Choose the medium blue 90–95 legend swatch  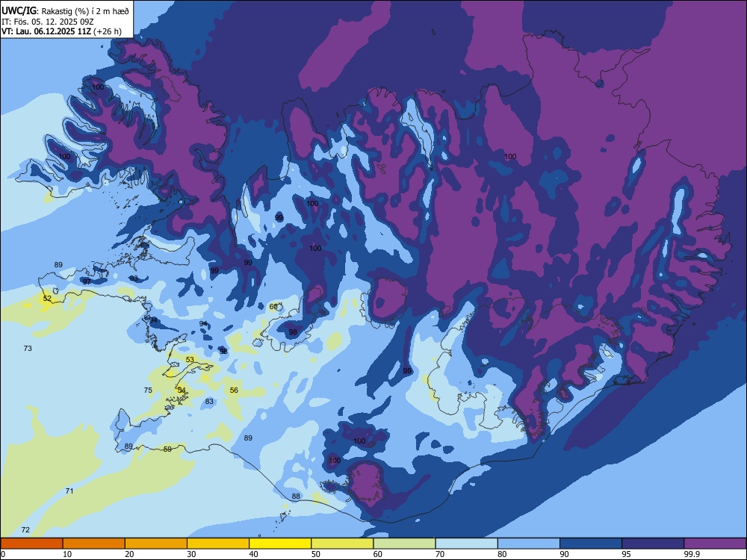[591, 544]
